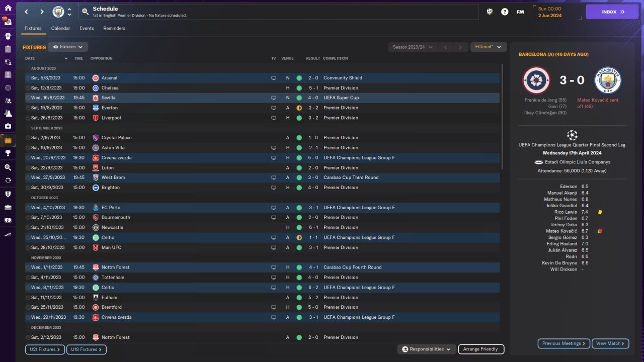
Task: Navigate forward with the right arrow
Action: coord(42,12)
